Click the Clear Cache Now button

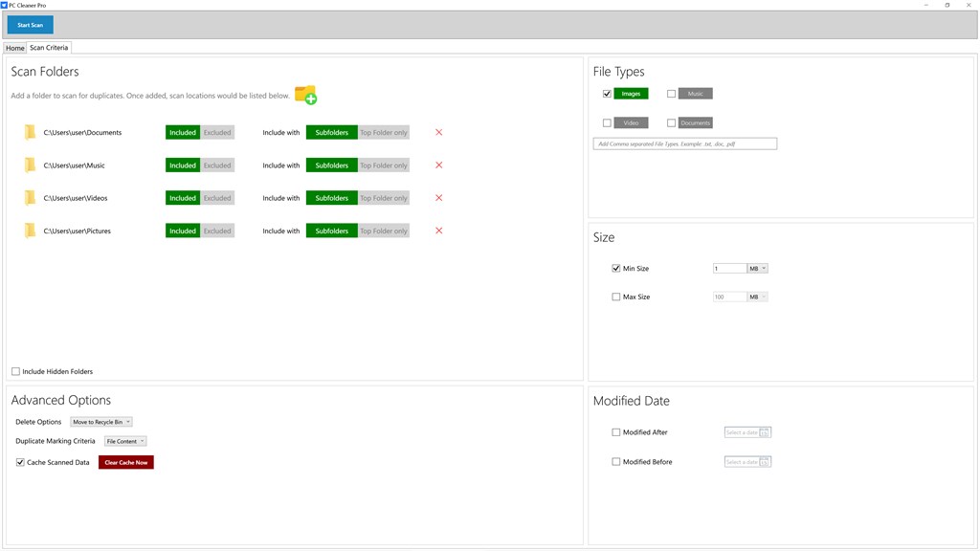(x=126, y=462)
